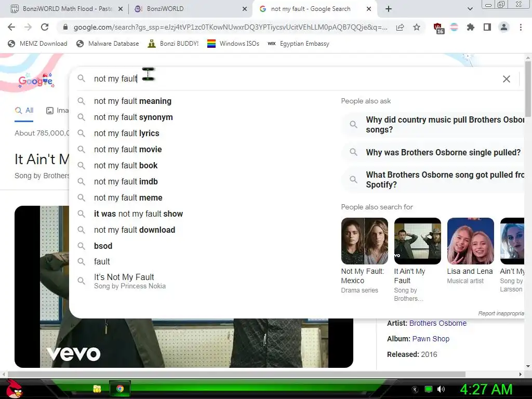This screenshot has height=399, width=532.
Task: Close the BonziWORLD tab
Action: coord(245,9)
